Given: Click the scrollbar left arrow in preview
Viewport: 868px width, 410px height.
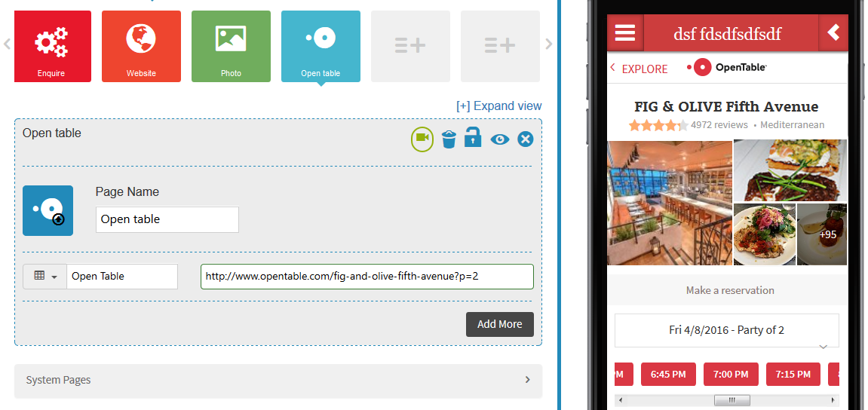Looking at the screenshot, I should (x=621, y=400).
